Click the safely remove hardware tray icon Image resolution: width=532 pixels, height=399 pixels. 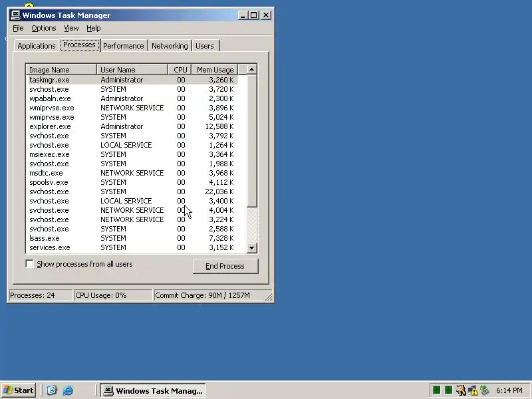tap(485, 390)
